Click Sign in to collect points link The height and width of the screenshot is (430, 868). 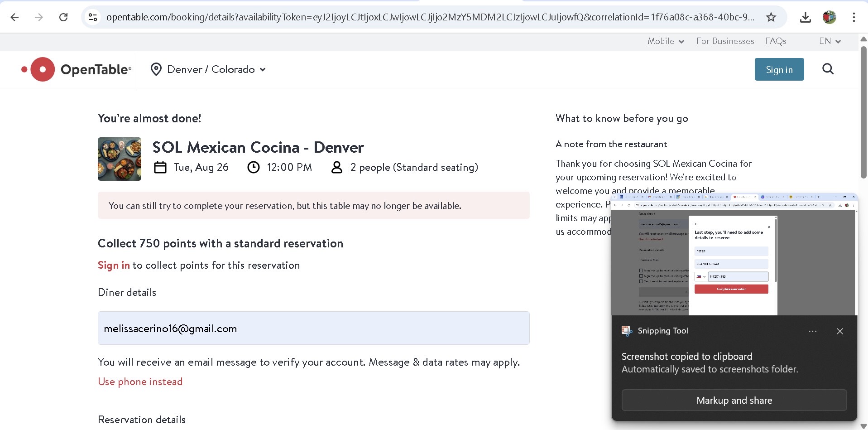[114, 265]
